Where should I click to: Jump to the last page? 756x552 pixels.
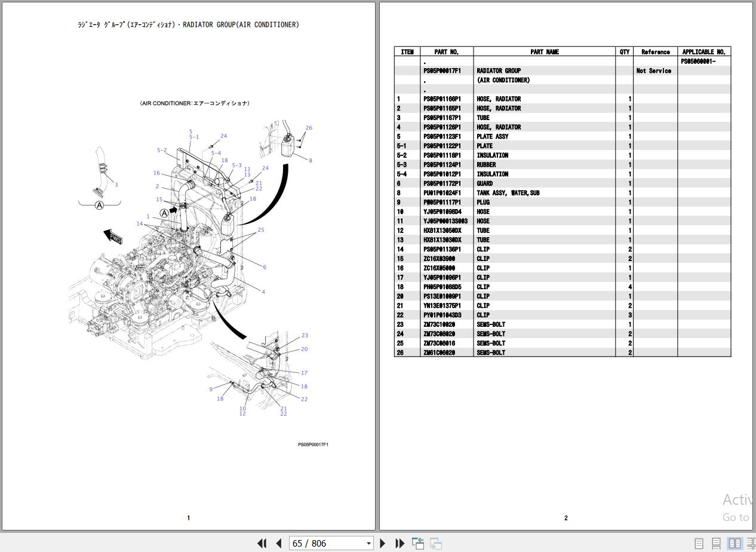point(400,543)
